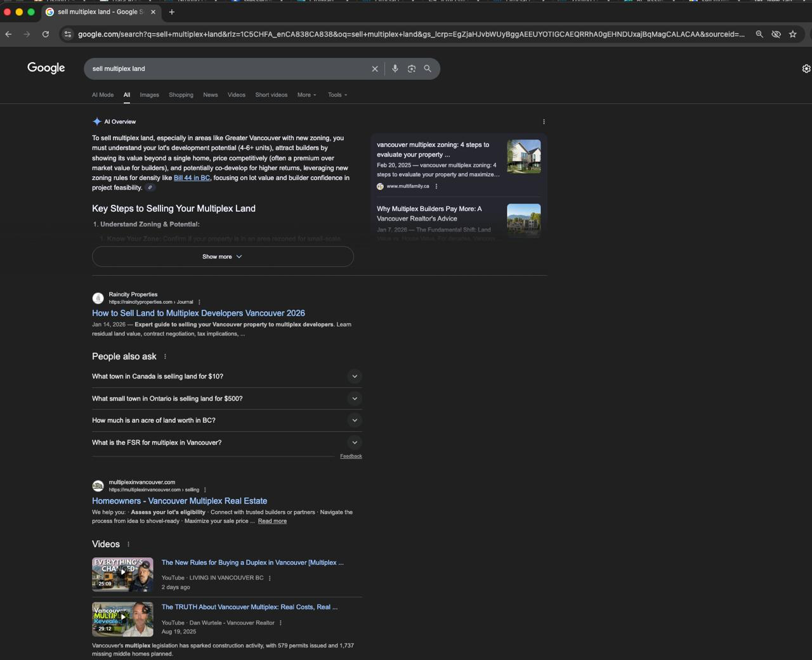The width and height of the screenshot is (812, 660).
Task: Open AI Overview three-dot menu
Action: pyautogui.click(x=544, y=122)
